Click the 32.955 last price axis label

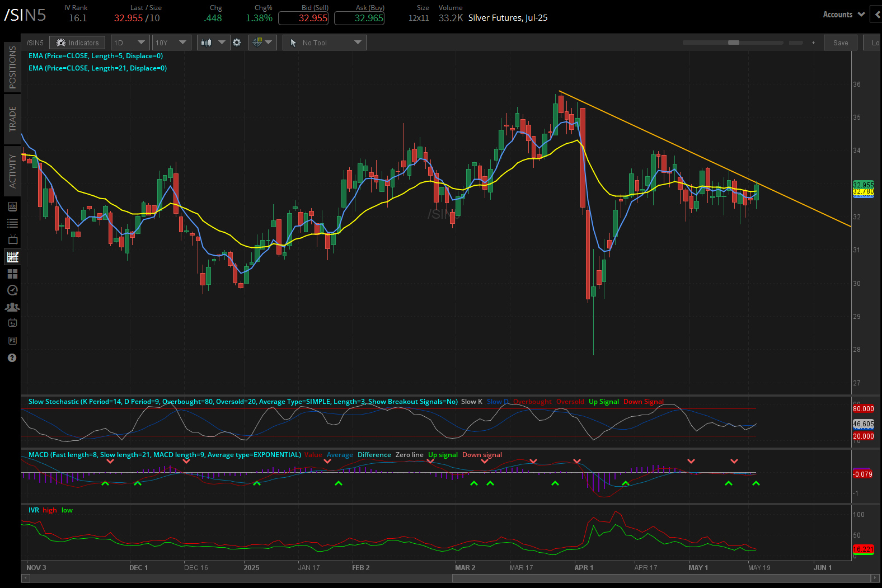(x=863, y=185)
